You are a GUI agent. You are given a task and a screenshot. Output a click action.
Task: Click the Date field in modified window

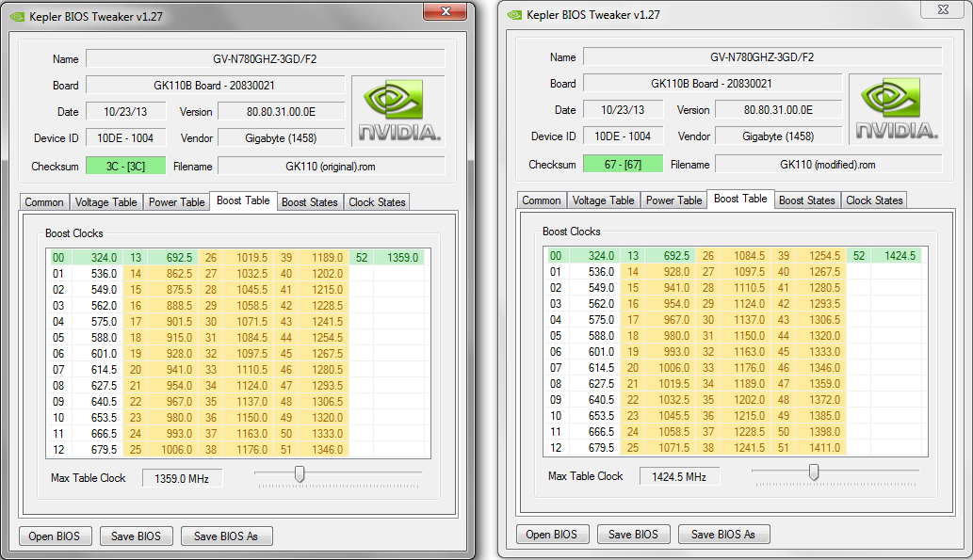click(623, 110)
